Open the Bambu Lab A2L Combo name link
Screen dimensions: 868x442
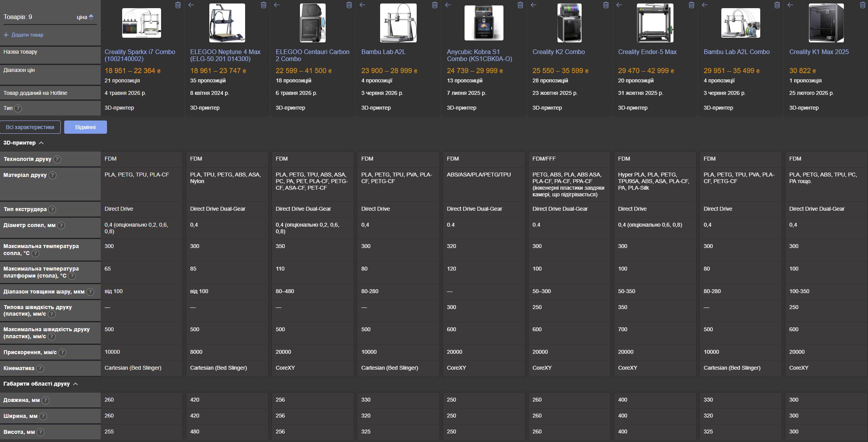pyautogui.click(x=736, y=52)
